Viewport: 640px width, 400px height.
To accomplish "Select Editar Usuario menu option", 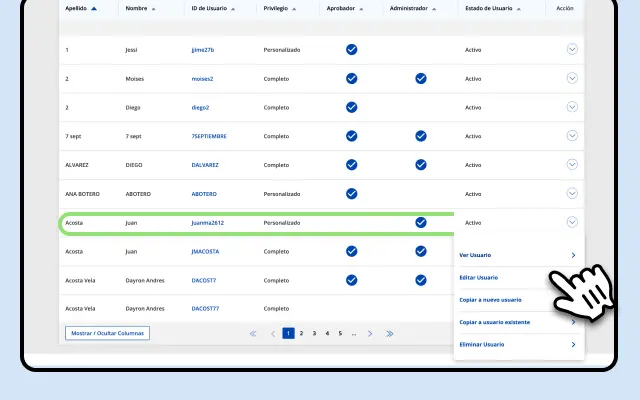I will [518, 278].
